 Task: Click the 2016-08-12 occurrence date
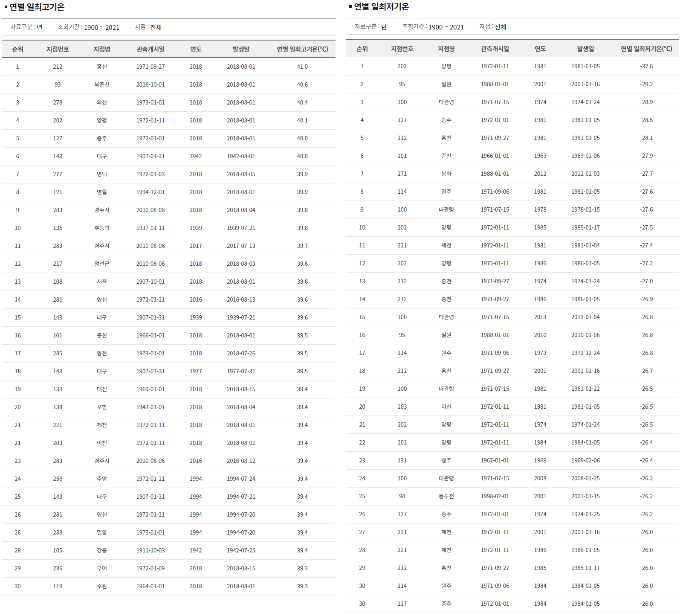[241, 461]
